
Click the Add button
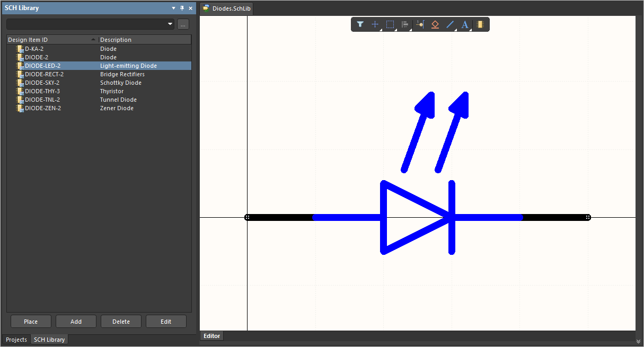coord(76,322)
